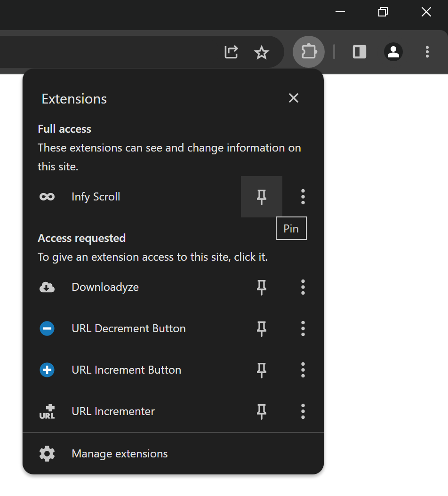The height and width of the screenshot is (496, 448).
Task: Pin the Downloadyze extension to toolbar
Action: (x=261, y=287)
